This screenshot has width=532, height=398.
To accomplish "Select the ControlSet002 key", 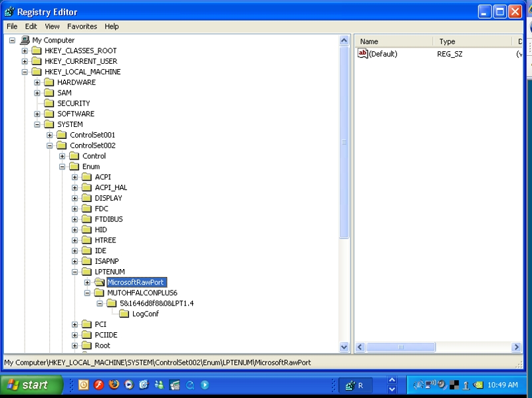I will 92,146.
